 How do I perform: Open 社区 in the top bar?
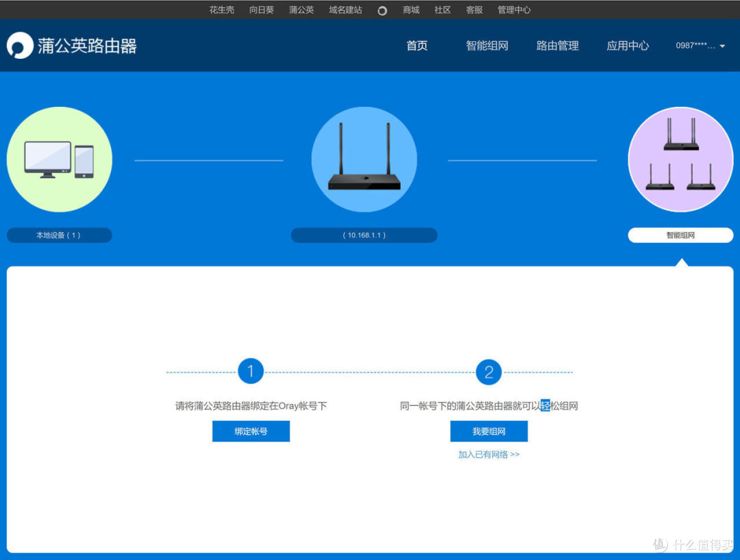[x=443, y=10]
